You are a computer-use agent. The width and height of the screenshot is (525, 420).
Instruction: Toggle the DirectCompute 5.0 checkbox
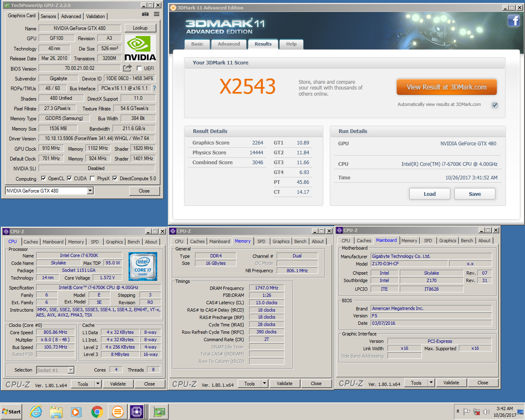pos(115,178)
